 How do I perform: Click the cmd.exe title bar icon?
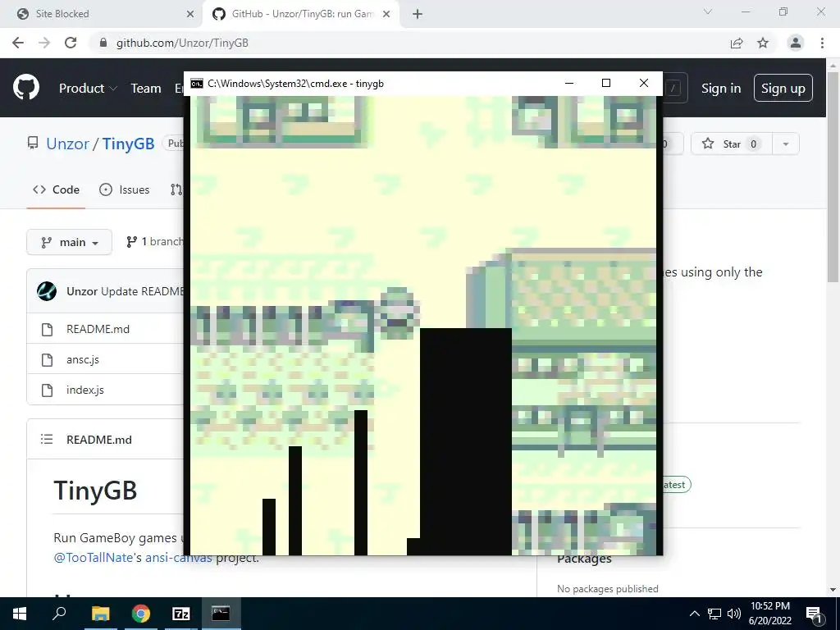(x=197, y=84)
